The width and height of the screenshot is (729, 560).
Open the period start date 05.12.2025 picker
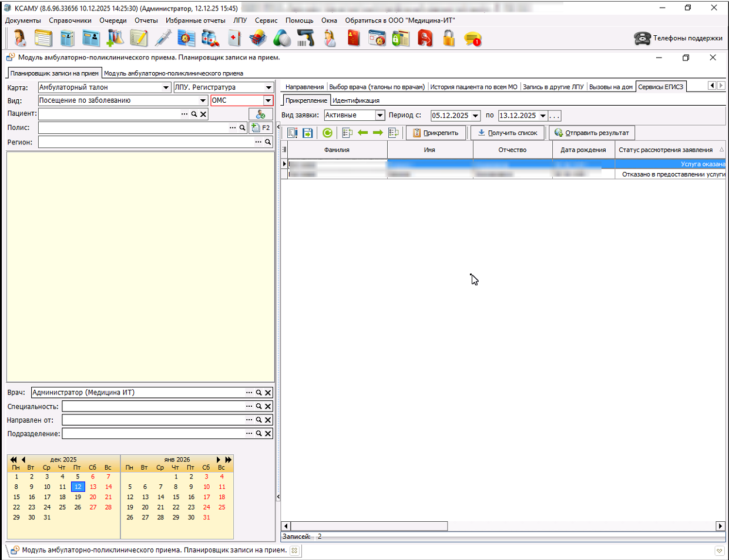[475, 116]
